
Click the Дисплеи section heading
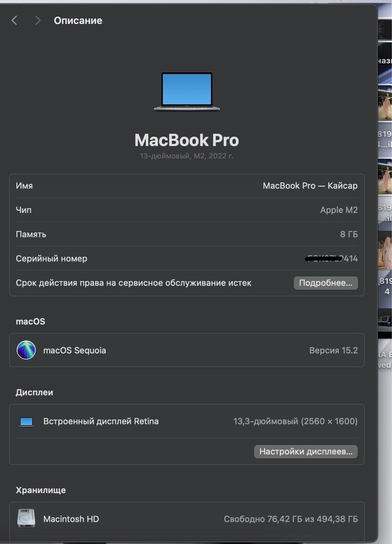tap(34, 392)
